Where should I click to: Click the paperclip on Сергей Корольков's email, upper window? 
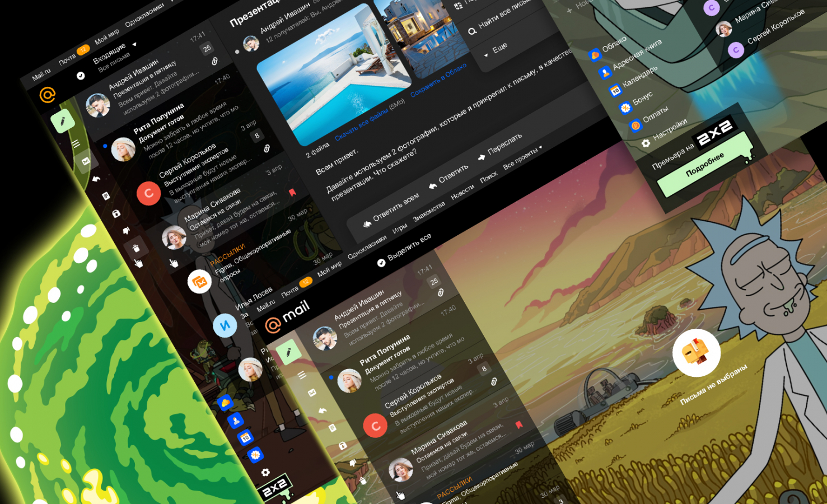tap(267, 148)
